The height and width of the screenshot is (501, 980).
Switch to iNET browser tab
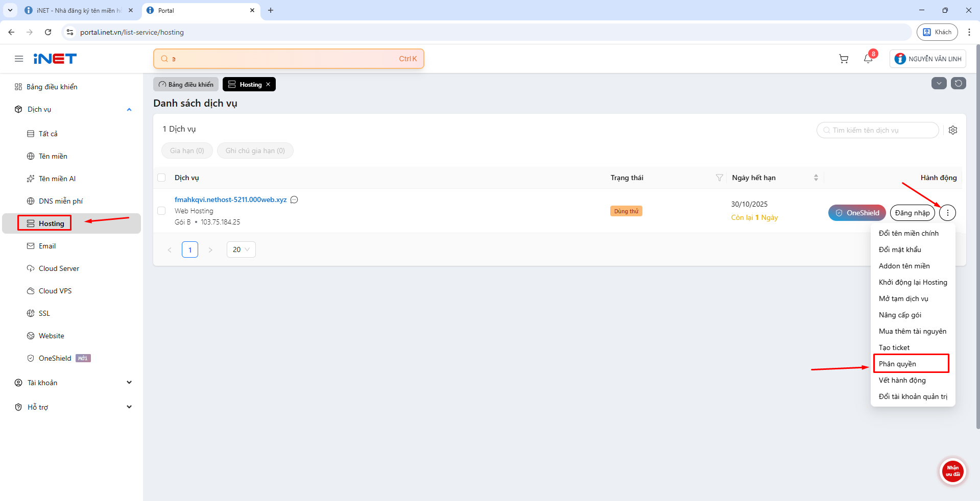point(78,10)
